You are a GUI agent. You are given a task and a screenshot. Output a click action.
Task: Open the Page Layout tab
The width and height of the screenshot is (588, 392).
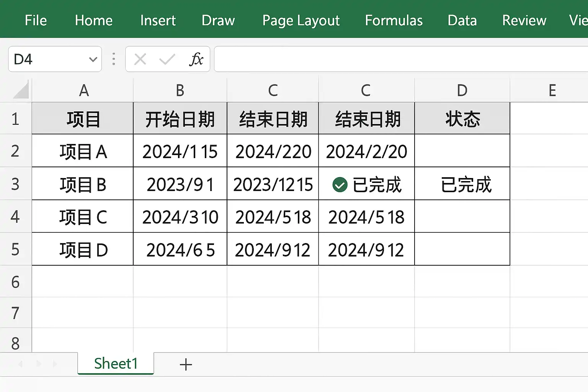(301, 21)
